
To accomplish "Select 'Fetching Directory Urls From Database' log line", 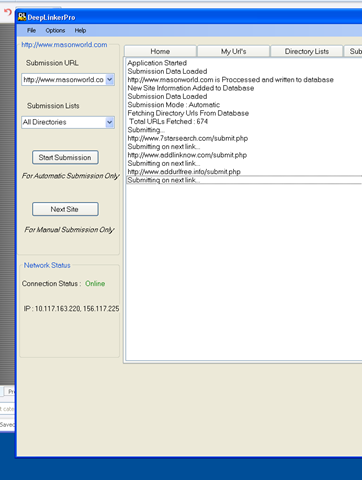I will point(188,113).
